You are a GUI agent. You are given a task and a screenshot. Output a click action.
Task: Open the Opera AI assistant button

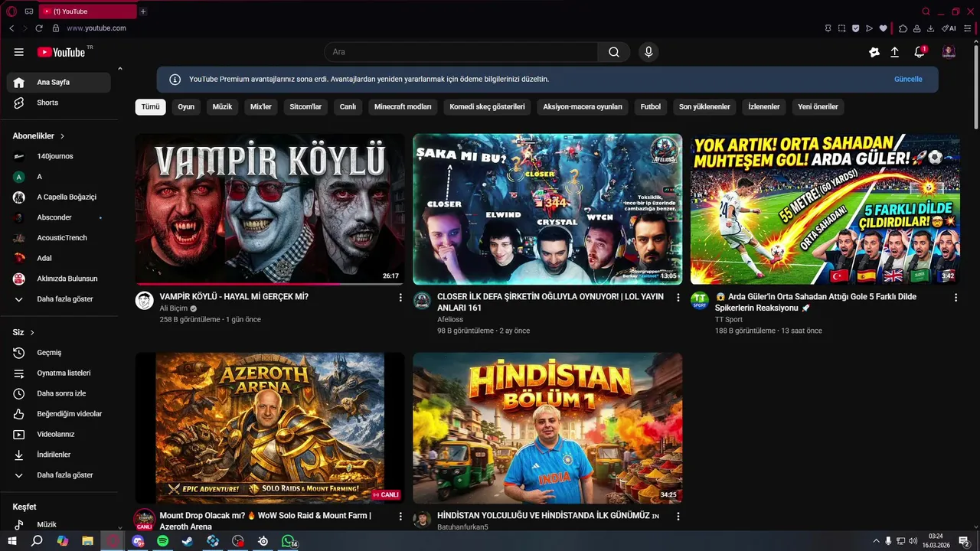pos(949,28)
